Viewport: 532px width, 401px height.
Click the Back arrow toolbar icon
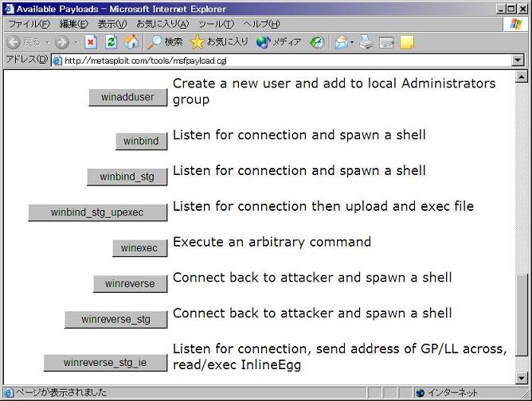[x=14, y=42]
